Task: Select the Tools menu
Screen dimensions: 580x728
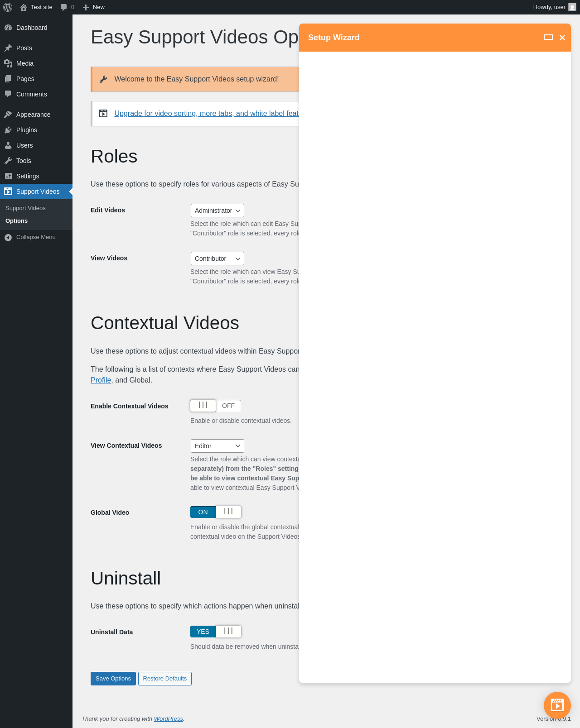Action: (x=36, y=161)
